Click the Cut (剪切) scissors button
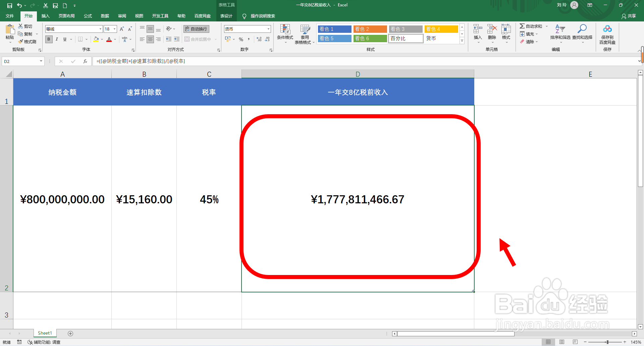This screenshot has height=346, width=644. pyautogui.click(x=25, y=26)
